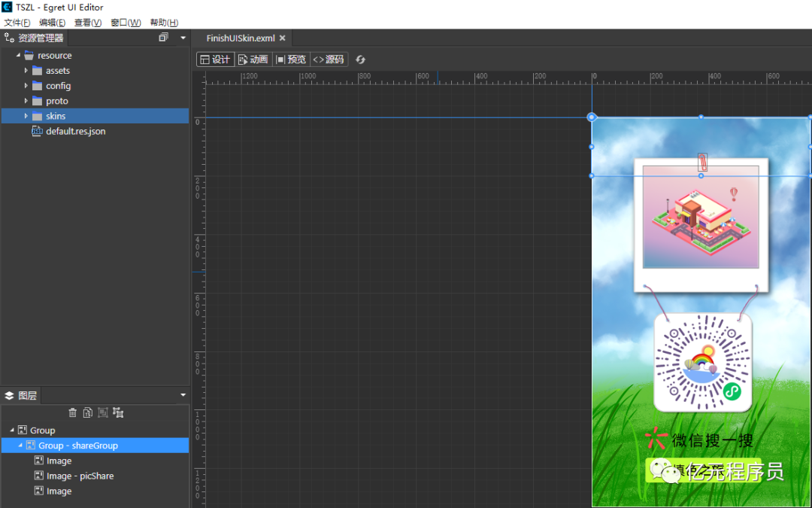Click the root Group layer type icon
812x508 pixels.
[23, 430]
